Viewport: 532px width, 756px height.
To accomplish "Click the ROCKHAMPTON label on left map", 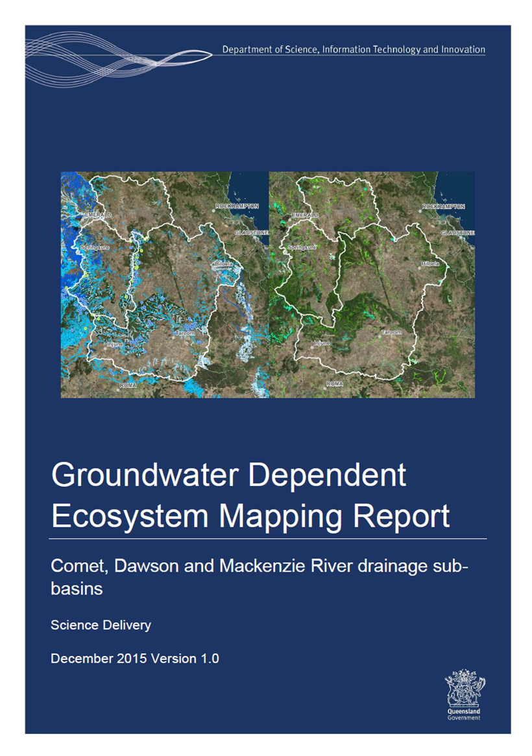I will [237, 206].
